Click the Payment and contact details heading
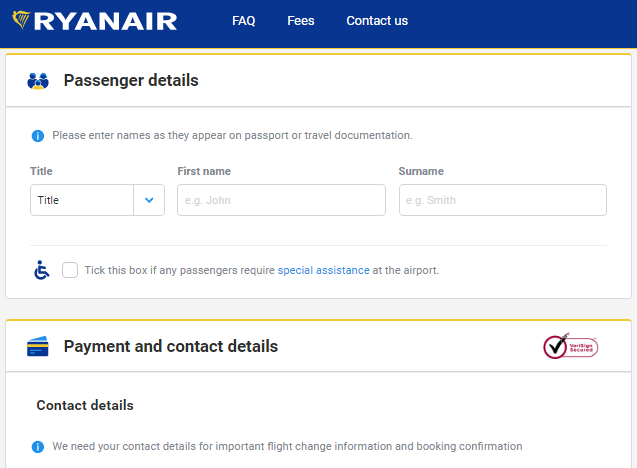This screenshot has height=468, width=637. (x=171, y=346)
